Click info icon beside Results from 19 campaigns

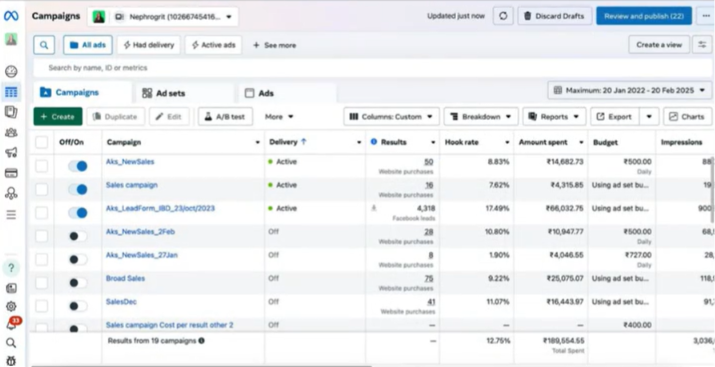(x=201, y=341)
